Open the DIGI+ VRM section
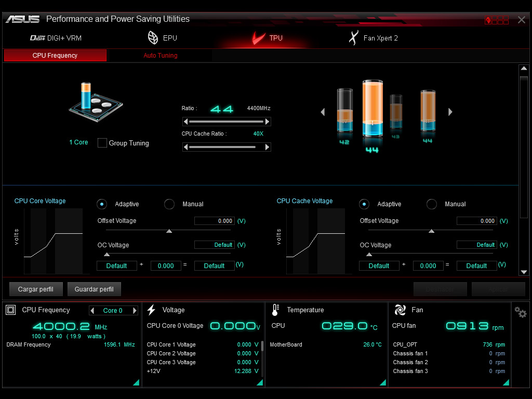532x399 pixels. (x=56, y=38)
